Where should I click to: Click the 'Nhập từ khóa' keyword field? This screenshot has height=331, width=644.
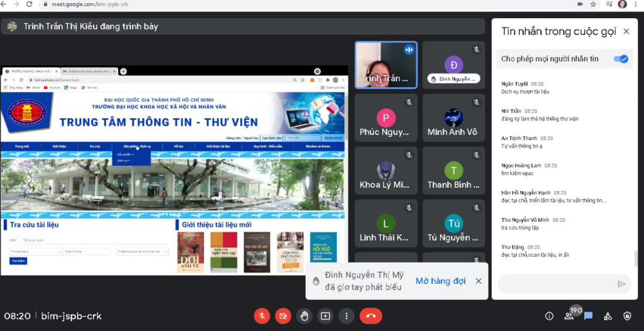tap(86, 251)
